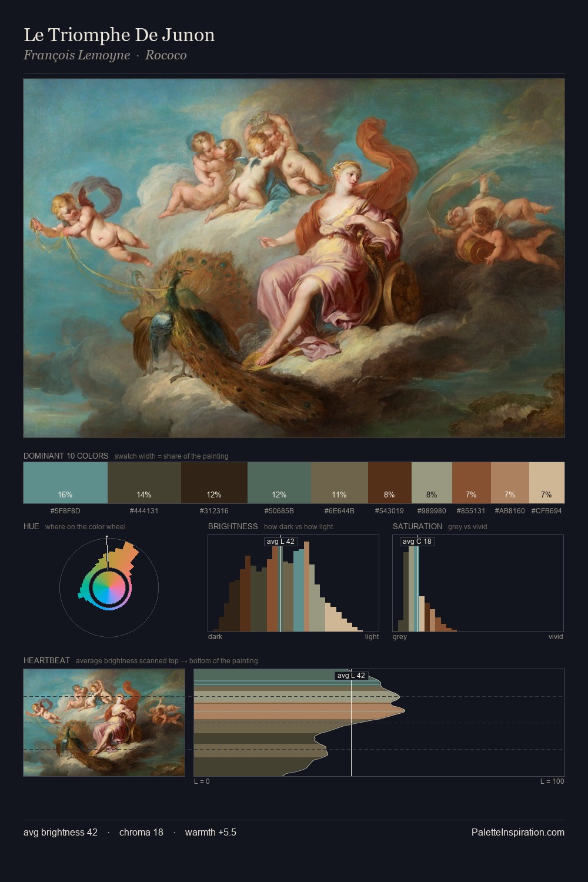Image resolution: width=588 pixels, height=882 pixels.
Task: Click the title 'Le Triomphe De Junon'
Action: point(119,35)
